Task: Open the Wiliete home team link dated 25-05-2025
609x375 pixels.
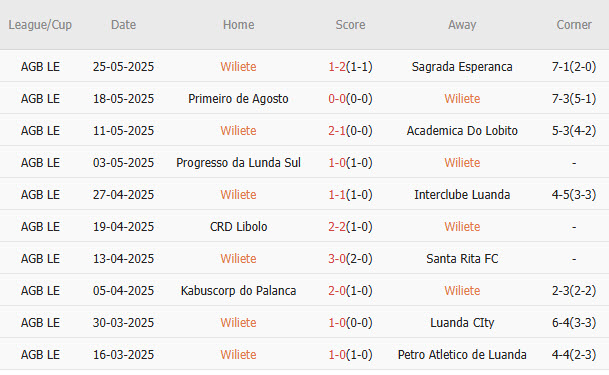Action: (238, 67)
